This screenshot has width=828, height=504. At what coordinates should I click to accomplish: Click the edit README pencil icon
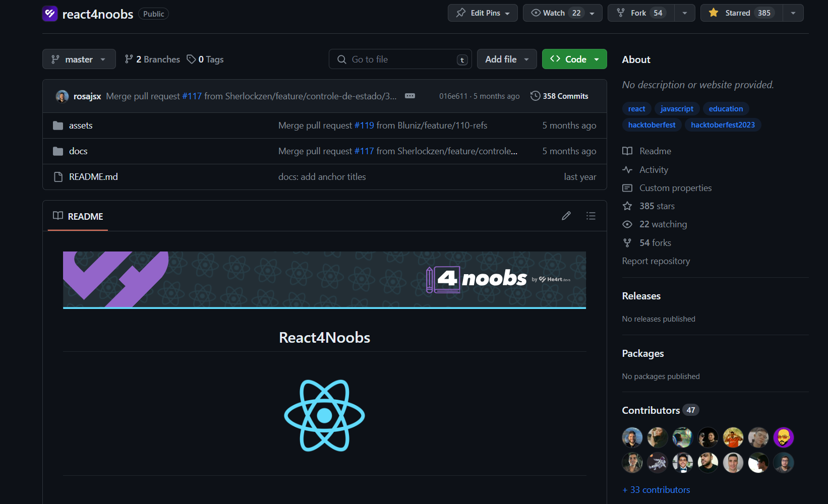pos(566,216)
